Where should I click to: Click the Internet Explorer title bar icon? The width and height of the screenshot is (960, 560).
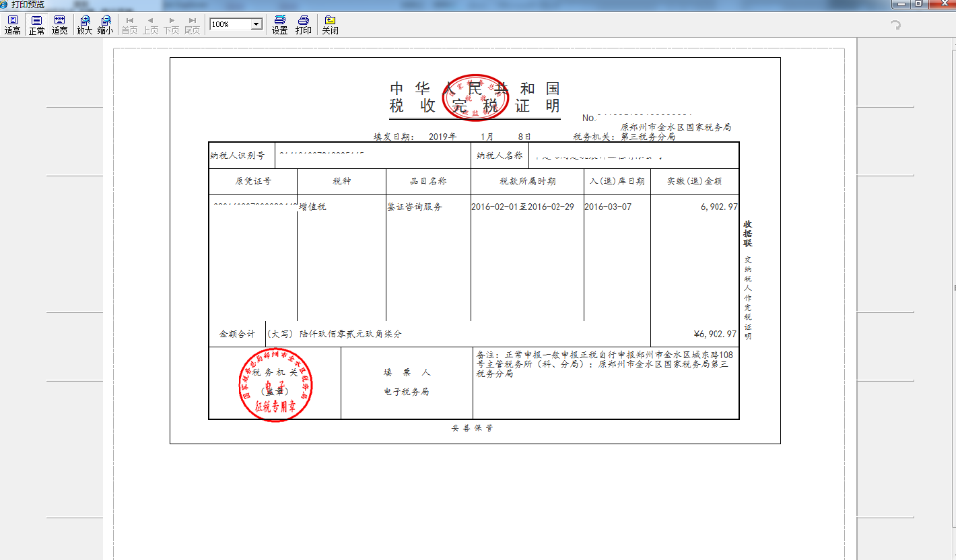5,5
